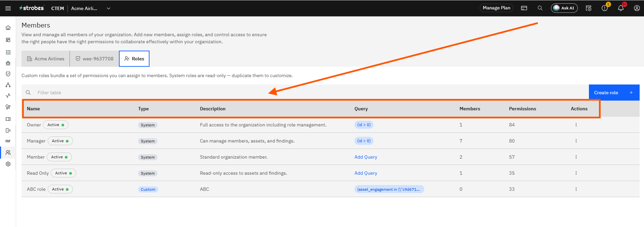
Task: Click the CTEM label in header
Action: (57, 8)
